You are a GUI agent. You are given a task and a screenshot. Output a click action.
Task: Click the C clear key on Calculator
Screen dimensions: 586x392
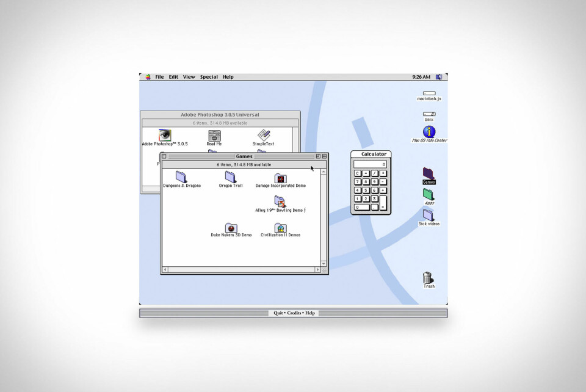[x=358, y=173]
